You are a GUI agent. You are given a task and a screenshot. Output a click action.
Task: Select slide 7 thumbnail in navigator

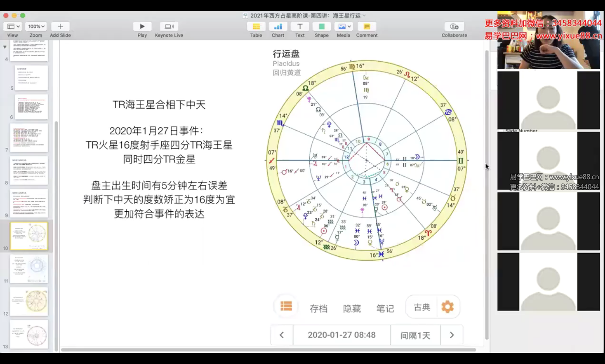pyautogui.click(x=29, y=137)
